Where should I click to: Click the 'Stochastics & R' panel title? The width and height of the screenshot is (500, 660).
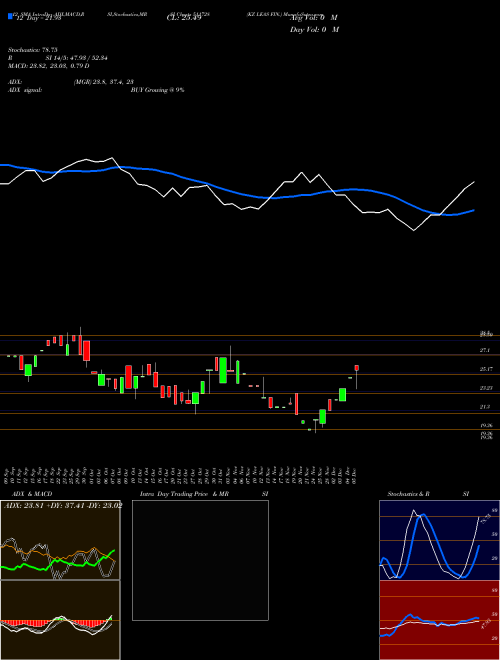point(409,494)
